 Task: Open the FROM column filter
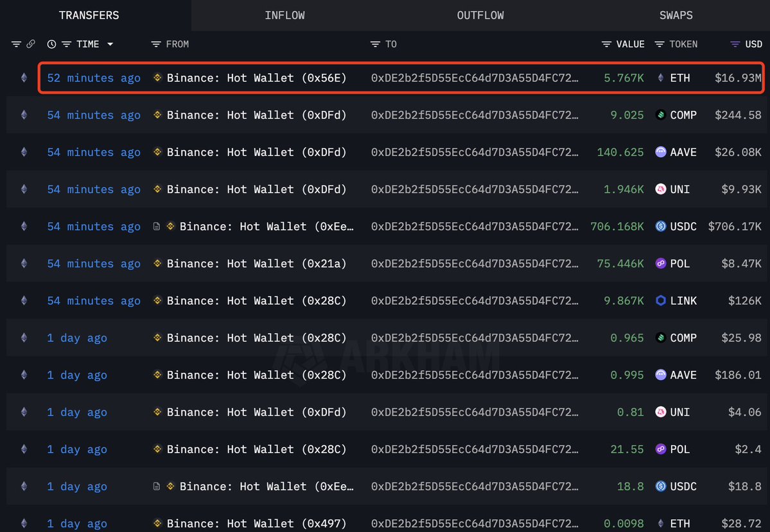click(155, 44)
